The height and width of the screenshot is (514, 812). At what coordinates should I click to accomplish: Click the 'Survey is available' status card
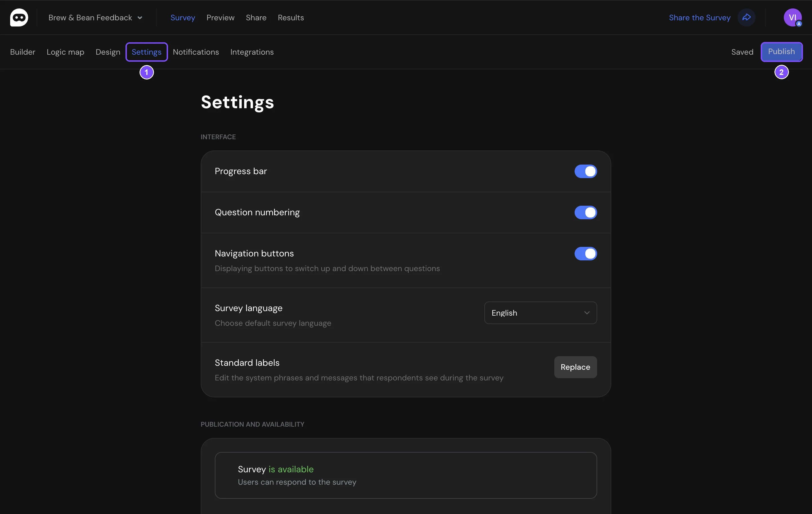(406, 475)
